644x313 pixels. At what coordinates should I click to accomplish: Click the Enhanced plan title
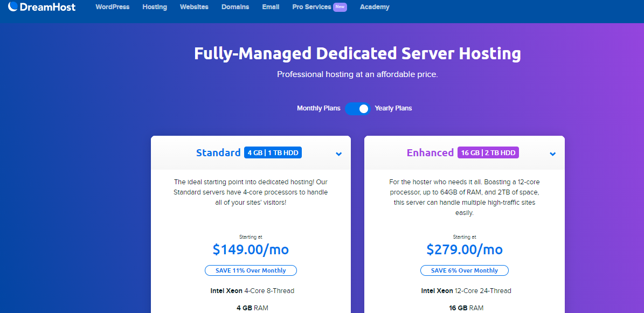(430, 153)
